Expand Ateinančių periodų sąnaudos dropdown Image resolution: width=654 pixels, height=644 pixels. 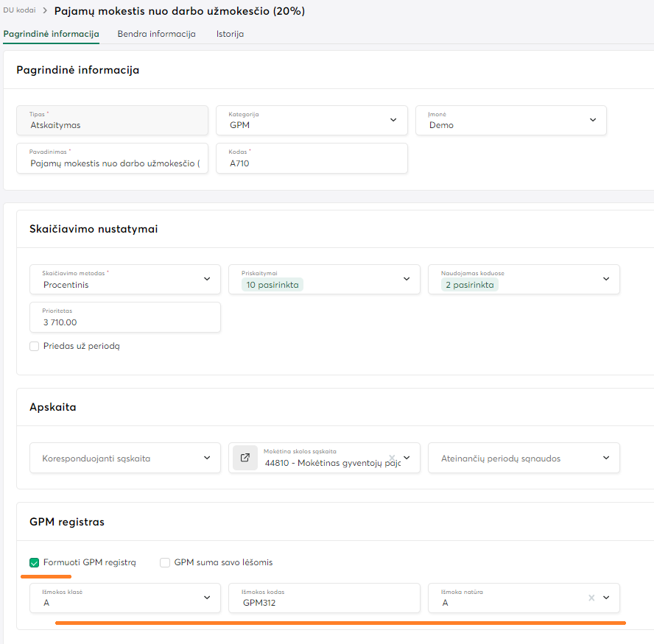tap(524, 458)
